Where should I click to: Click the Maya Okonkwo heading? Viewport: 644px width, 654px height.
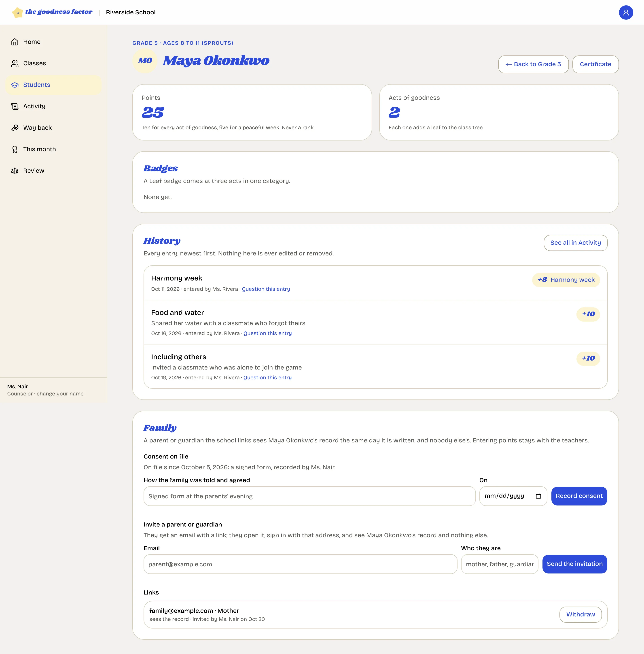tap(216, 61)
